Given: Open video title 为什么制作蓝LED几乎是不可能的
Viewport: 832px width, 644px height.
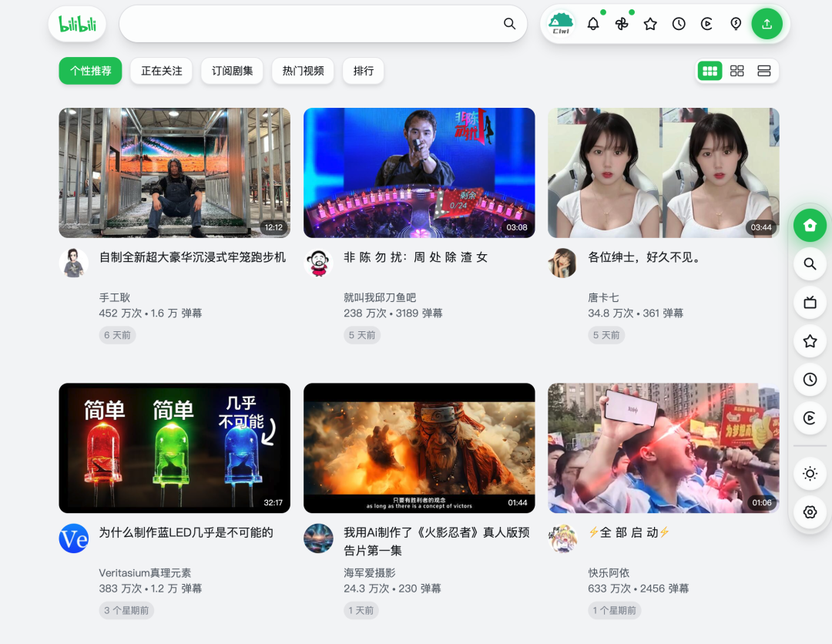Looking at the screenshot, I should tap(186, 532).
